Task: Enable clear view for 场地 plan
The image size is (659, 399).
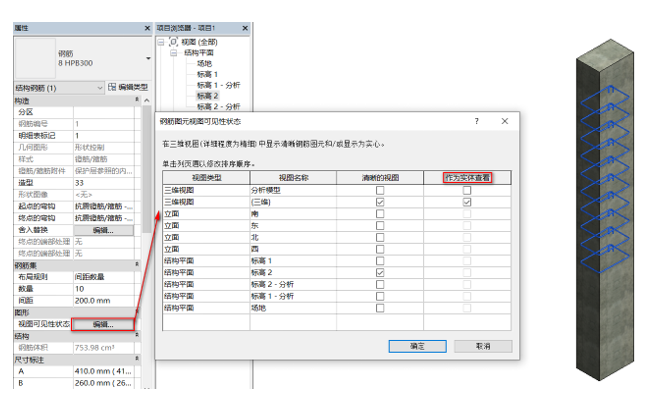Action: 380,308
